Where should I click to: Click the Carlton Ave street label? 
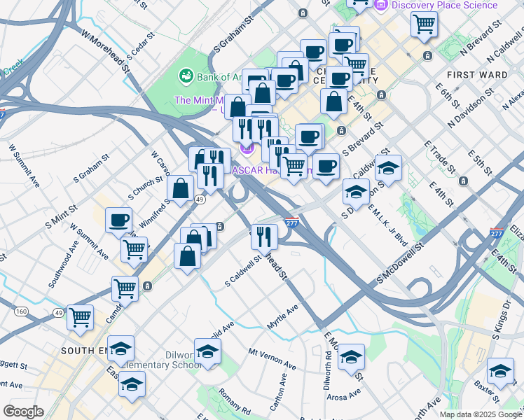[278, 392]
